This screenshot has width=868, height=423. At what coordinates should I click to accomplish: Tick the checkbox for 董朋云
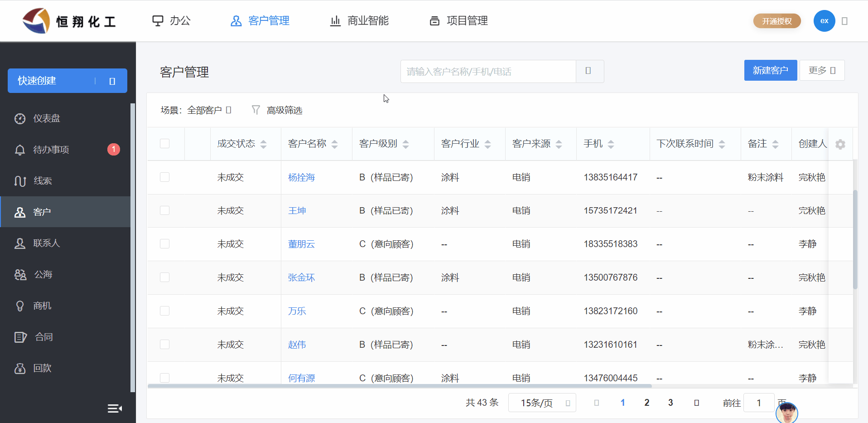click(164, 244)
